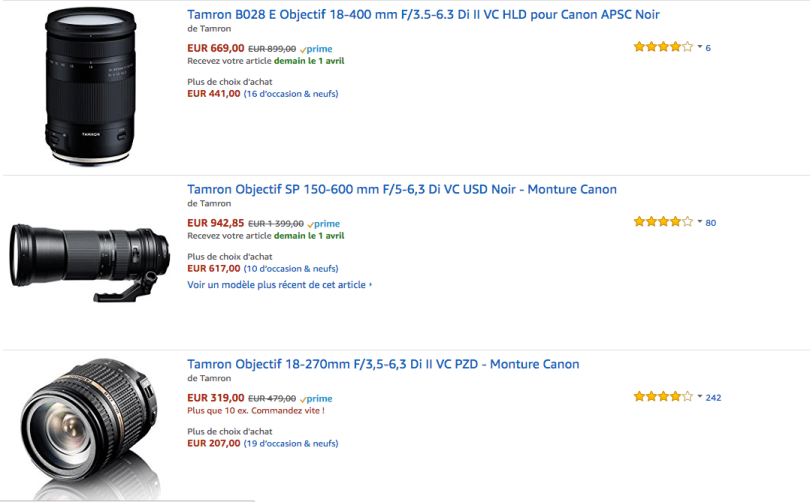
Task: Open the 80 customer reviews link
Action: 711,223
